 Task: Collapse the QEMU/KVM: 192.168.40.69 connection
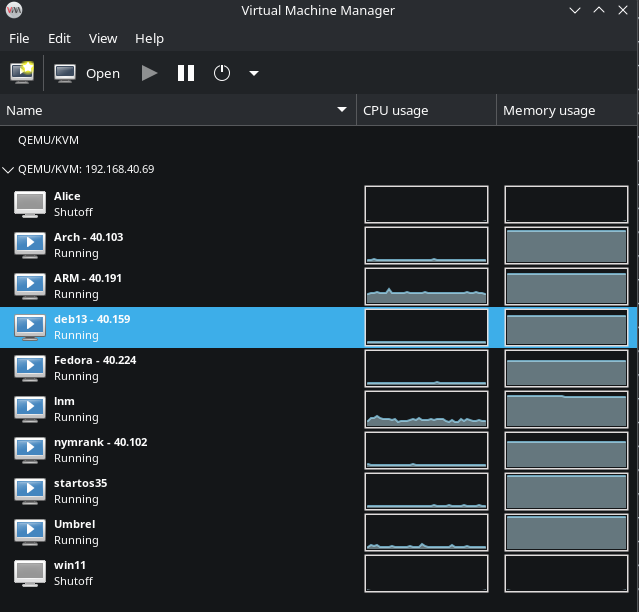8,170
